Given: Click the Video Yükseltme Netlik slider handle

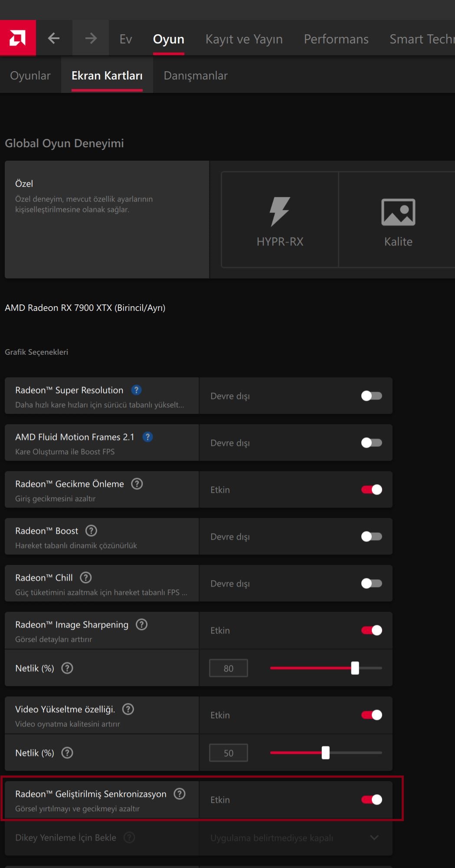Looking at the screenshot, I should (x=326, y=752).
